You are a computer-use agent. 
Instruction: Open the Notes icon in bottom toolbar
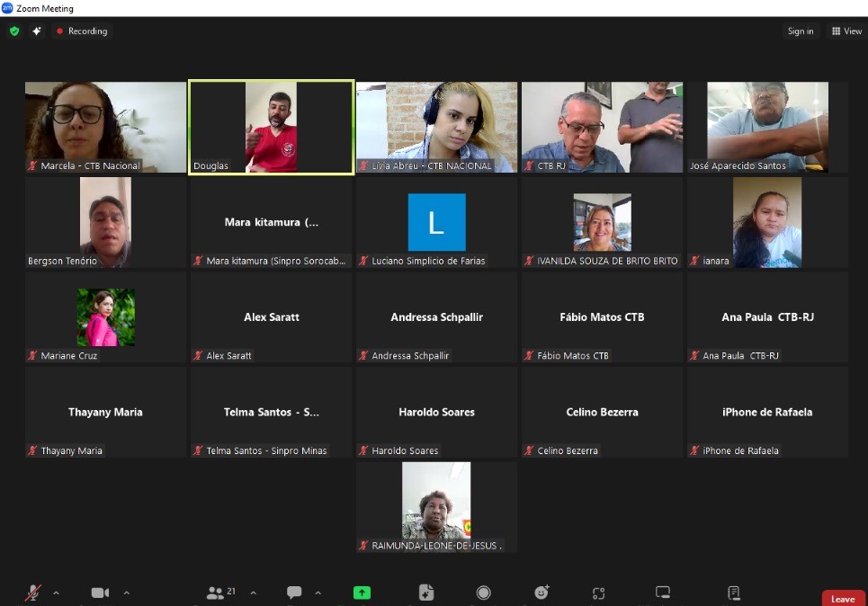tap(733, 593)
